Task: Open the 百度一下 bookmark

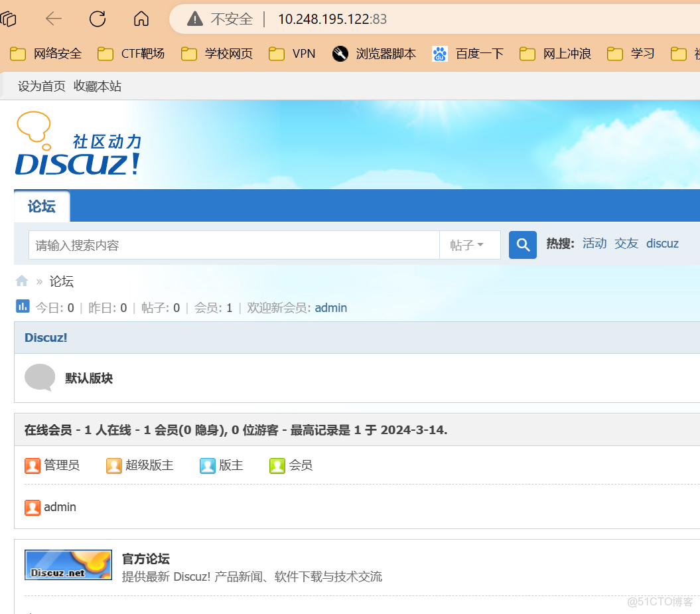Action: pyautogui.click(x=467, y=54)
